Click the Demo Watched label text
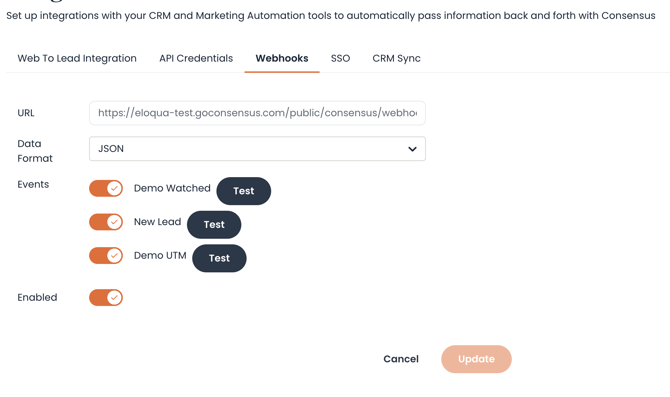The image size is (670, 397). (x=172, y=188)
